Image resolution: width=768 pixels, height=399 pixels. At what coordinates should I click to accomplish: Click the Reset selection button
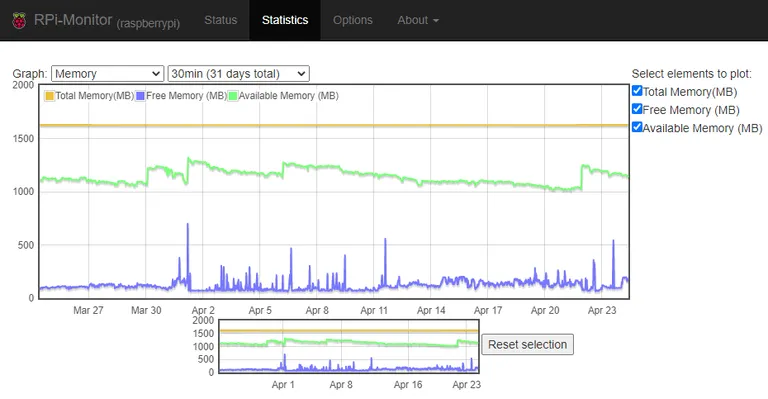(x=528, y=345)
